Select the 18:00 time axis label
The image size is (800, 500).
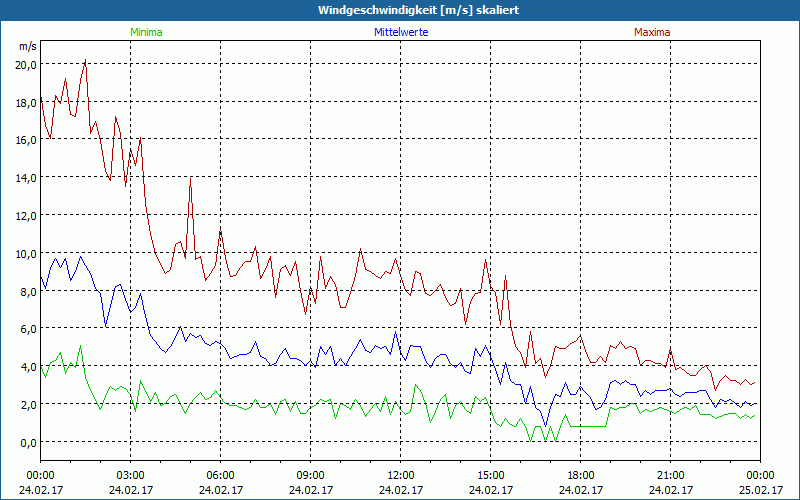(580, 475)
